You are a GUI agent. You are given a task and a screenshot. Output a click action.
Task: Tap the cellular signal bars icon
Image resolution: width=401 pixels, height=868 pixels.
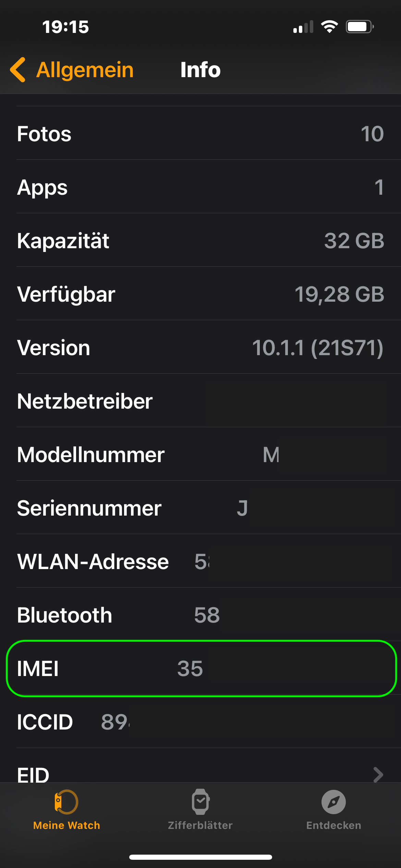pyautogui.click(x=303, y=27)
